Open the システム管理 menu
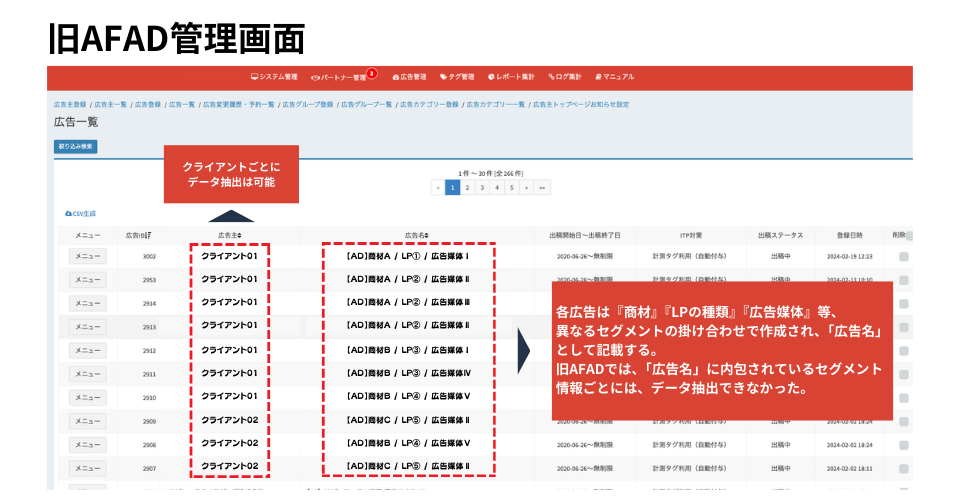This screenshot has width=960, height=502. [x=274, y=77]
